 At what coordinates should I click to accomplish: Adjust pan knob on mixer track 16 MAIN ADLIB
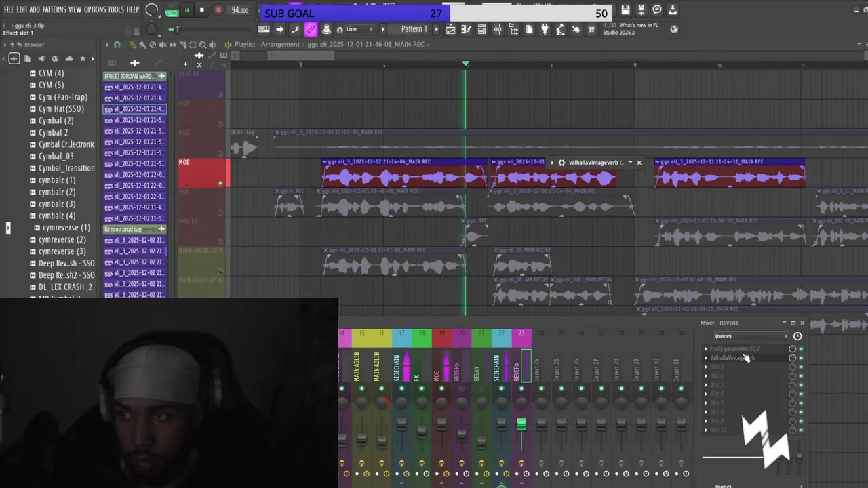382,403
